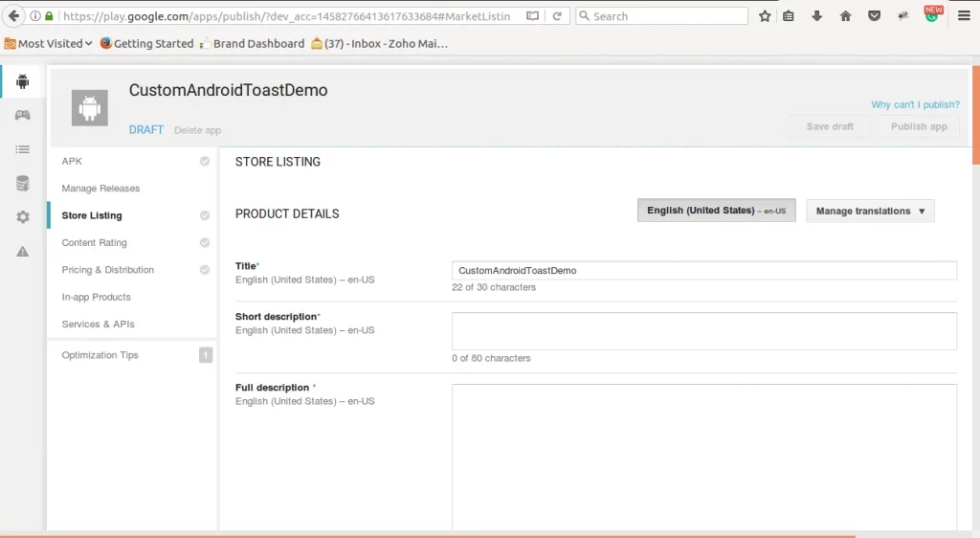Click the list icon in left sidebar
Image resolution: width=980 pixels, height=538 pixels.
pos(22,149)
